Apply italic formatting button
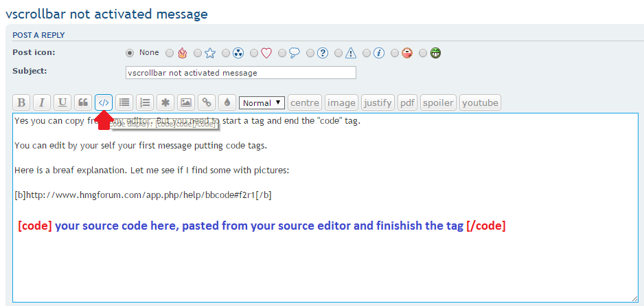Image resolution: width=644 pixels, height=306 pixels. pos(42,102)
